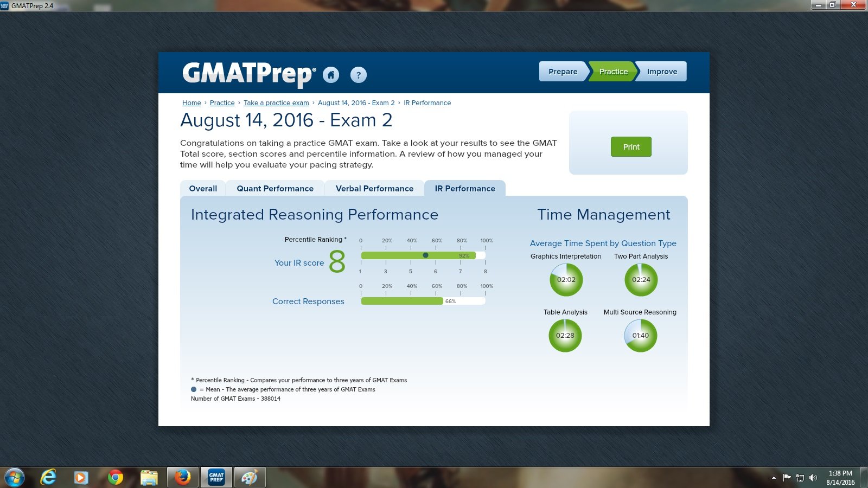Screen dimensions: 868x488
Task: Open the help question mark icon
Action: point(358,75)
